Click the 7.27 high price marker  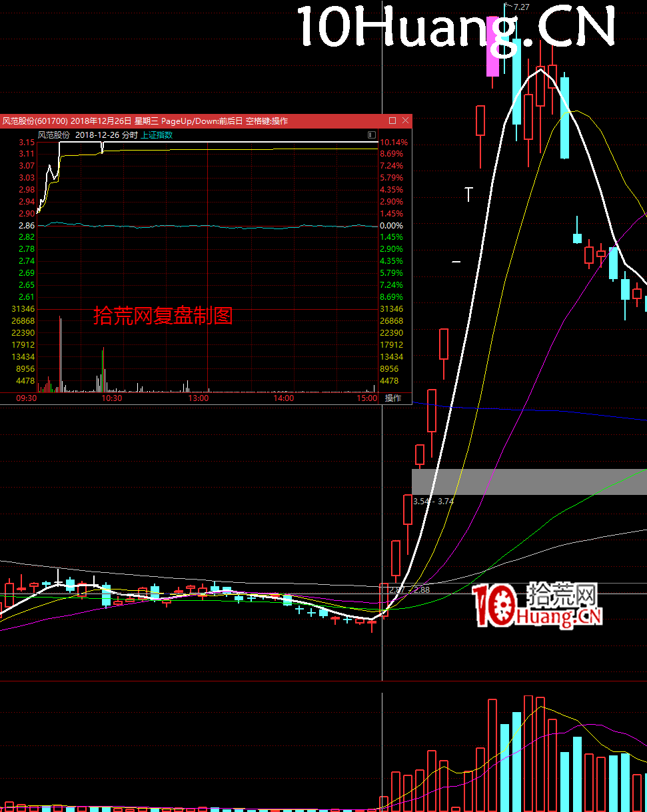(522, 7)
